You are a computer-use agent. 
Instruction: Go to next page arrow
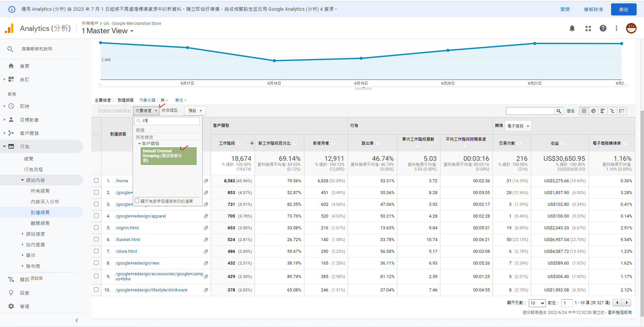click(627, 302)
